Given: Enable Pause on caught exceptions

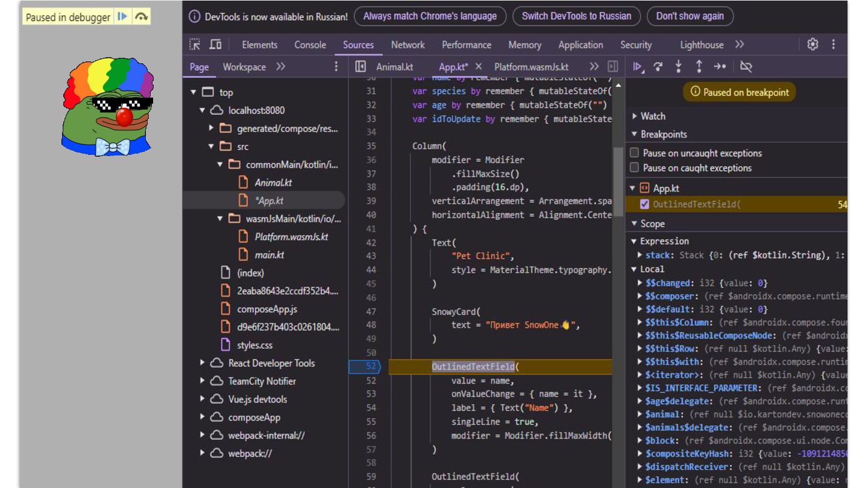Looking at the screenshot, I should pos(634,168).
